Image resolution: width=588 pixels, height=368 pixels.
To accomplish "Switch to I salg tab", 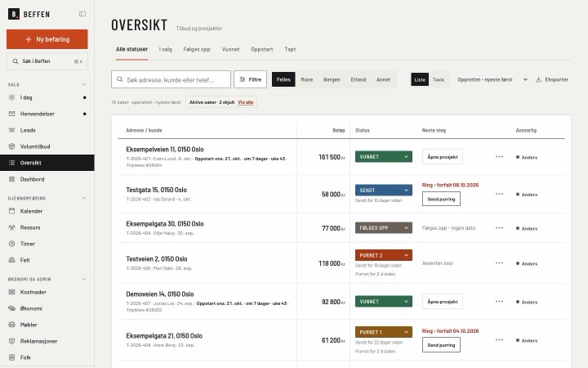I will 165,49.
